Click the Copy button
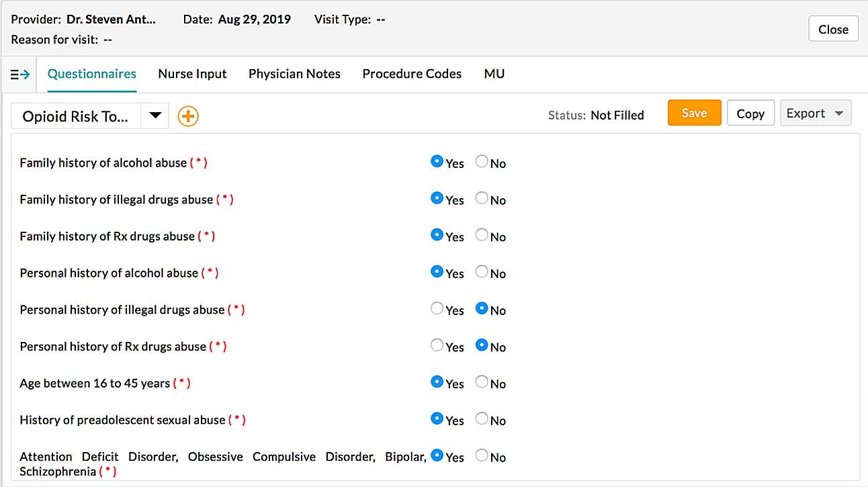The width and height of the screenshot is (868, 487). coord(750,114)
